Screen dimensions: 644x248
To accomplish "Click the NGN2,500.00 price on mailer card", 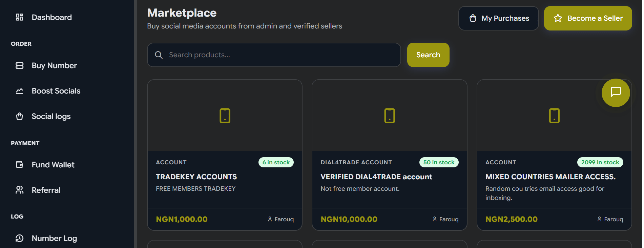I will click(x=512, y=219).
